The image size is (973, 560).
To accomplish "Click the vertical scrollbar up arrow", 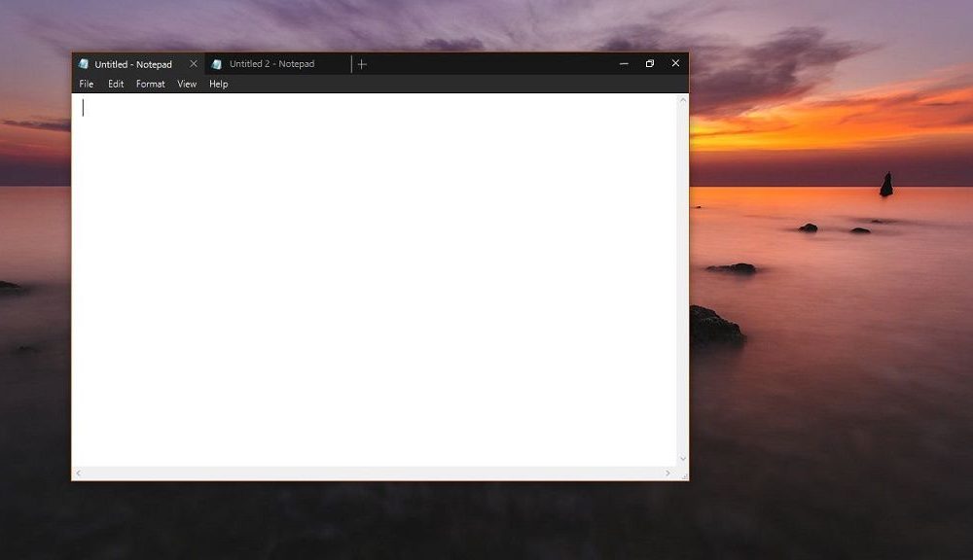I will pos(682,100).
